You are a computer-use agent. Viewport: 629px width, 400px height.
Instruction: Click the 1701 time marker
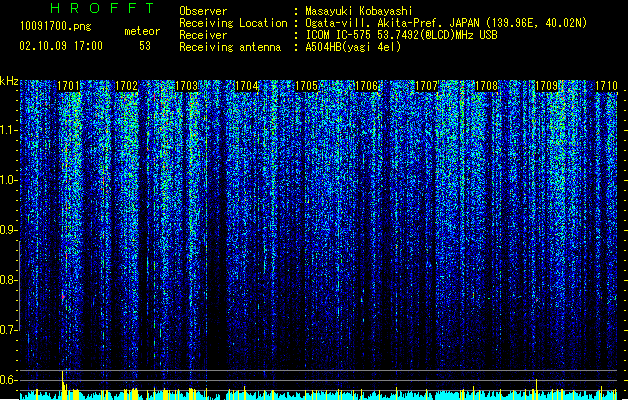tap(68, 86)
